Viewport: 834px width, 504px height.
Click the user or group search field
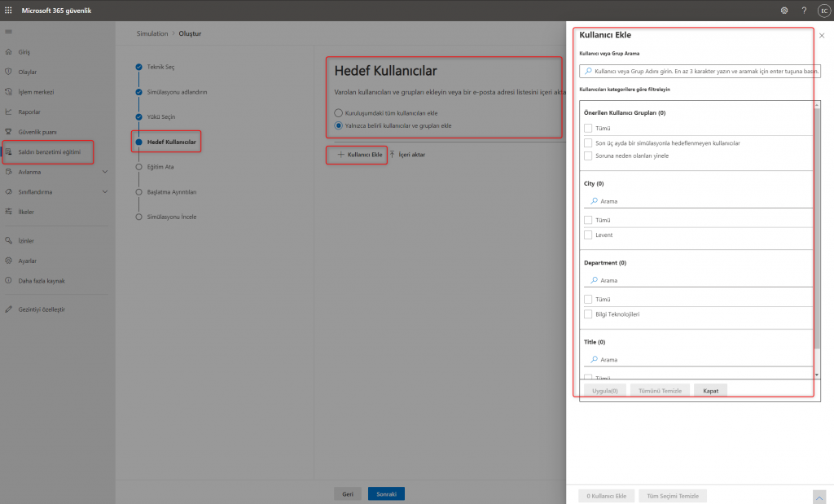point(700,72)
